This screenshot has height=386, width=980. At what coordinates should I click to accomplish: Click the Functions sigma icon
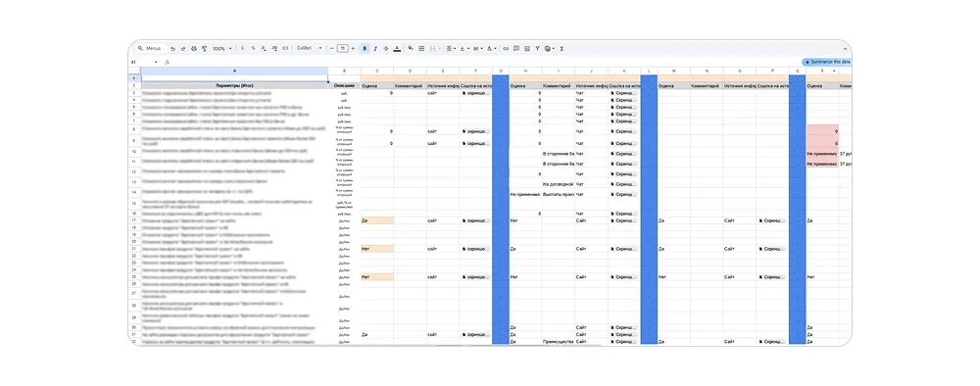click(562, 48)
